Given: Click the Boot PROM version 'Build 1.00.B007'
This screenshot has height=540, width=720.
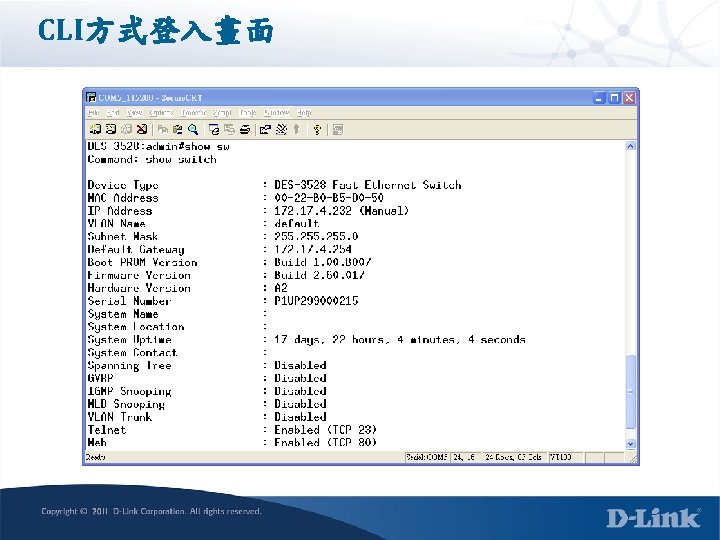Looking at the screenshot, I should [x=322, y=262].
